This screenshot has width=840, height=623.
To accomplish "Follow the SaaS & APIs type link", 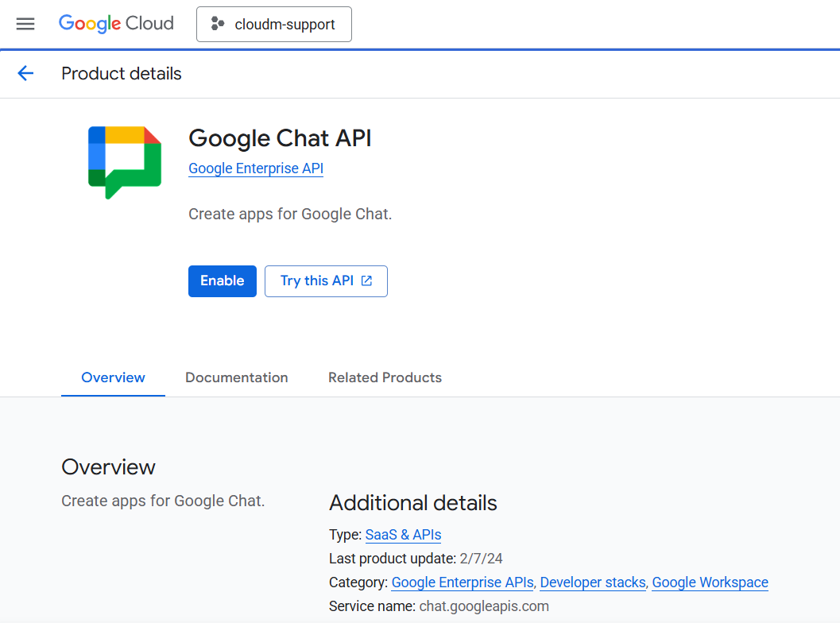I will coord(403,535).
